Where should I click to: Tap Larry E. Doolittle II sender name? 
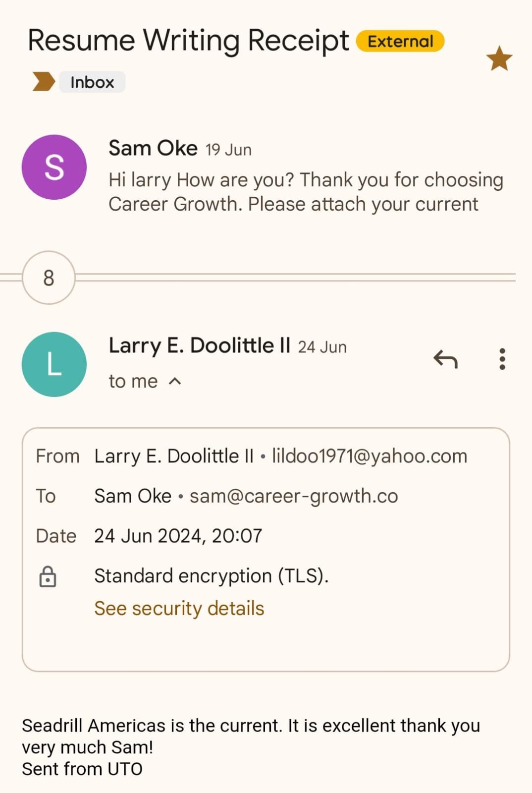pyautogui.click(x=199, y=345)
